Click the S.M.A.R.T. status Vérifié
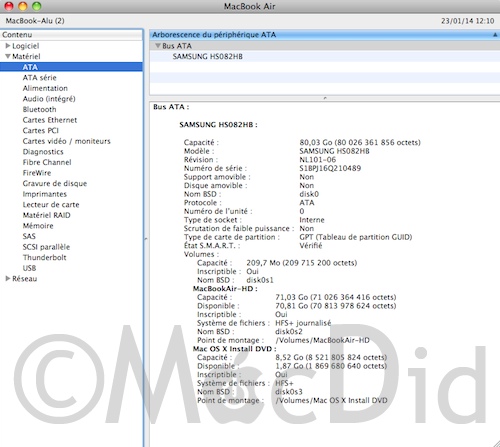500x447 pixels. click(x=311, y=246)
